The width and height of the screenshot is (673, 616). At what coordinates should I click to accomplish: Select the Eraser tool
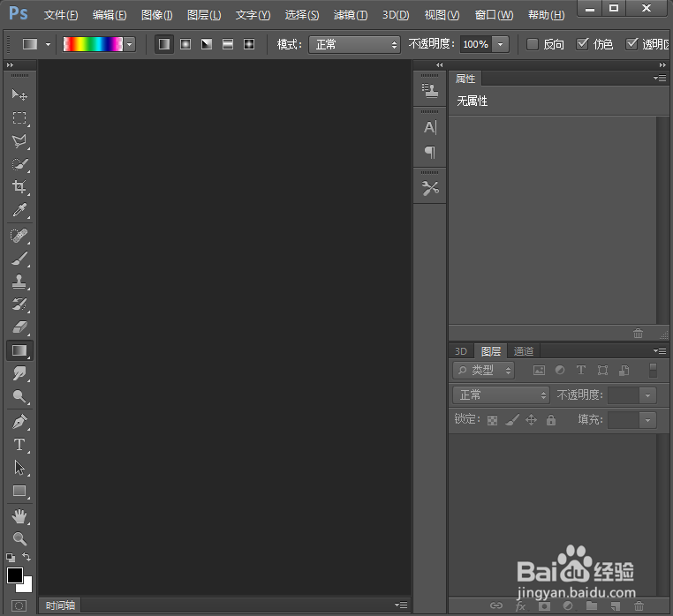(19, 327)
